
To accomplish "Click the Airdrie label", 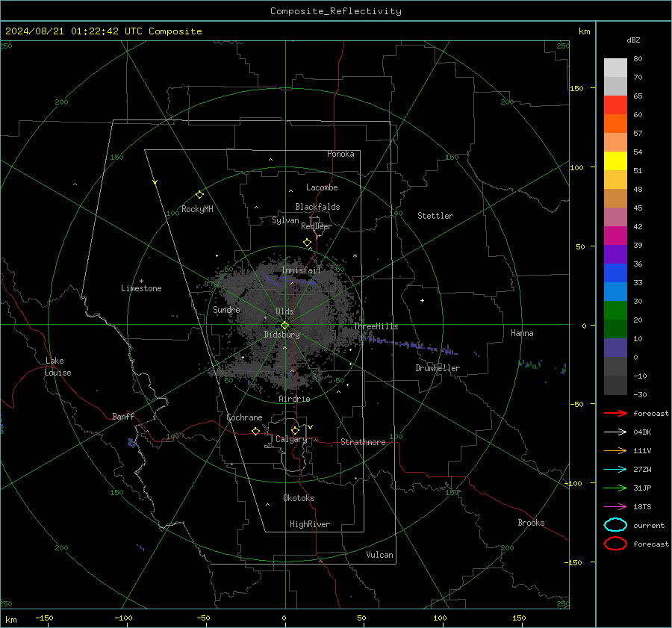I will (294, 399).
